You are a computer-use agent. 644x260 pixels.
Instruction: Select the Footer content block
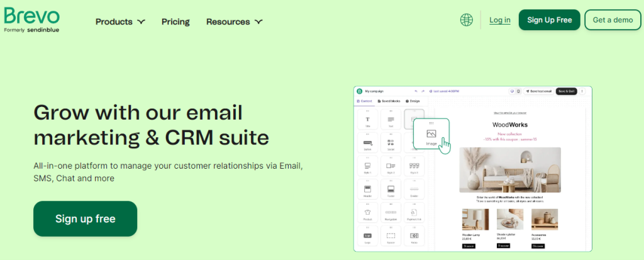click(391, 189)
